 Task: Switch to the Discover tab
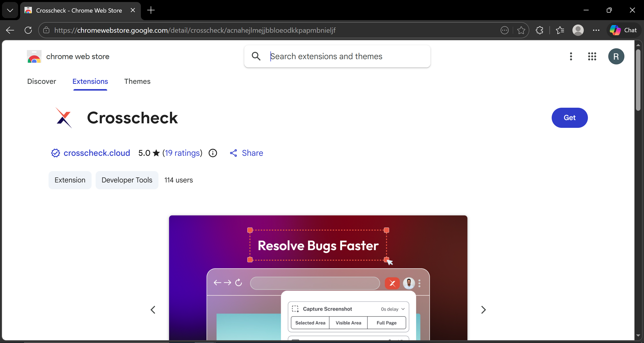pyautogui.click(x=42, y=81)
